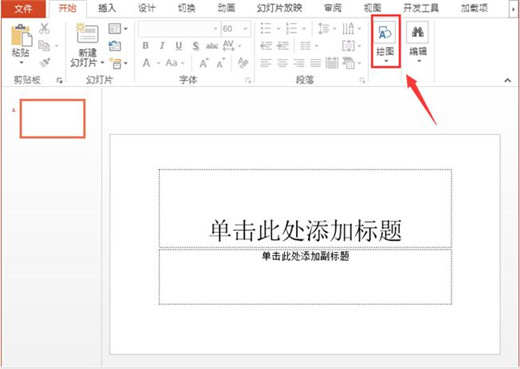This screenshot has width=520, height=369.
Task: Switch to the Design (设计) tab
Action: [147, 8]
